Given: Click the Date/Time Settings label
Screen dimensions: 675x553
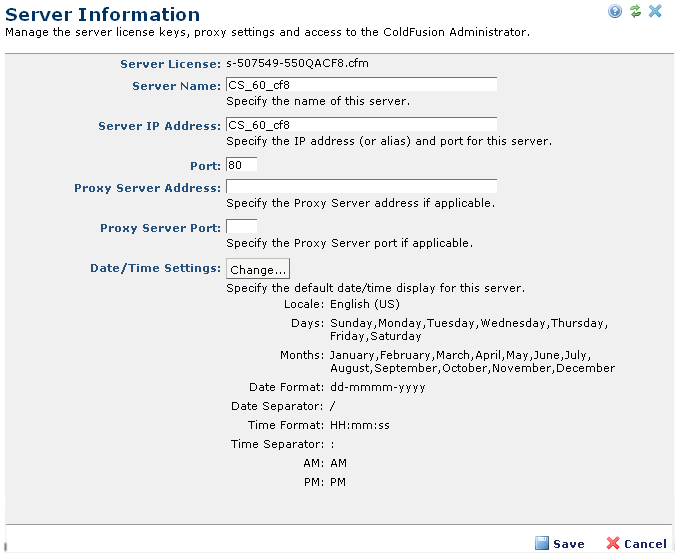Looking at the screenshot, I should click(x=154, y=268).
